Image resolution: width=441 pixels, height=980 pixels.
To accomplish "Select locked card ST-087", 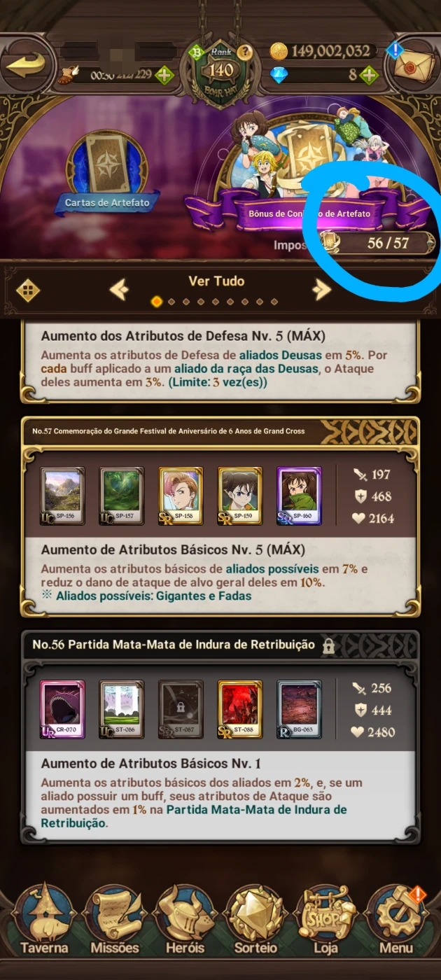I will 181,710.
